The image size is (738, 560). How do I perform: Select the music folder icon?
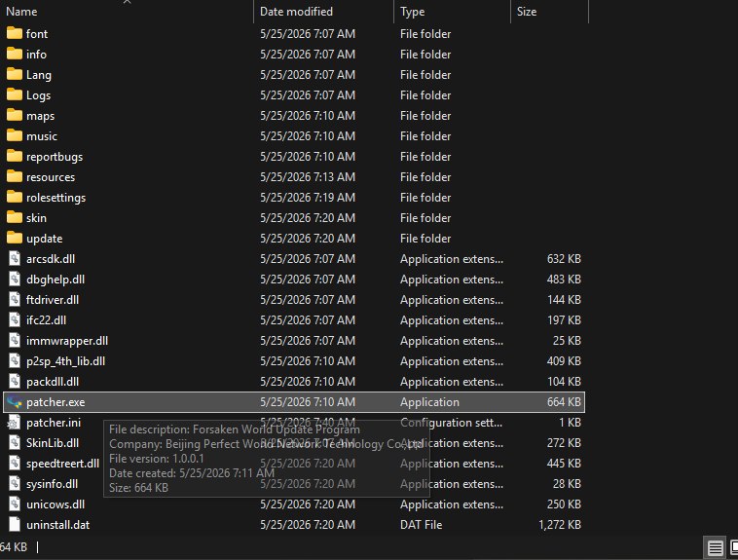coord(15,135)
